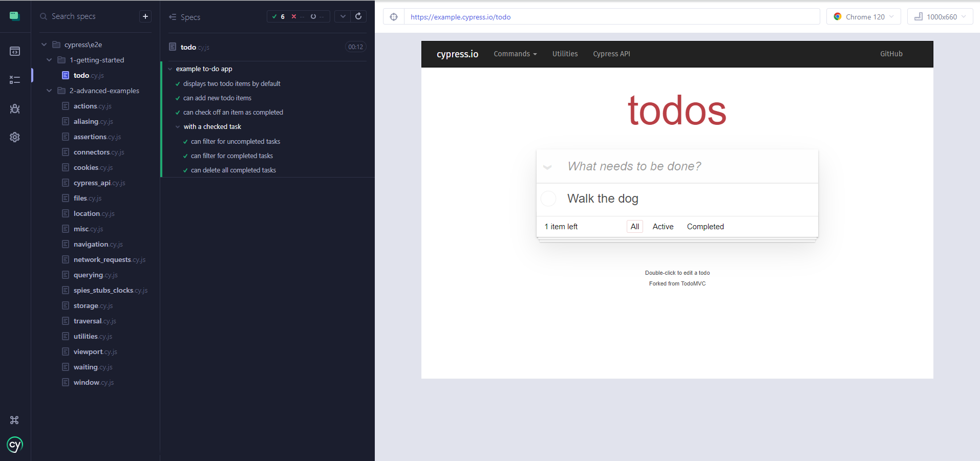Collapse the 1-getting-started folder

(x=49, y=60)
